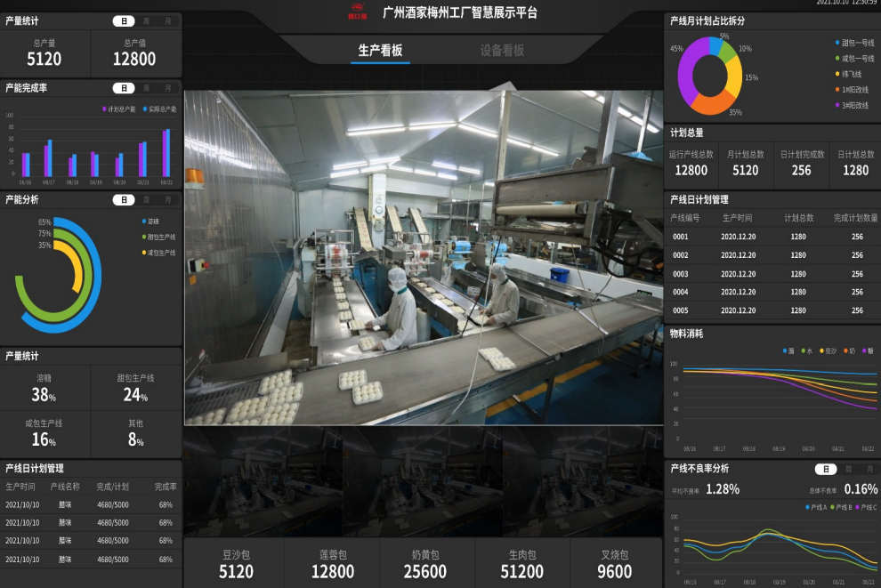Toggle 甜包一号线 legend dot in donut chart
The image size is (881, 588).
tap(837, 42)
